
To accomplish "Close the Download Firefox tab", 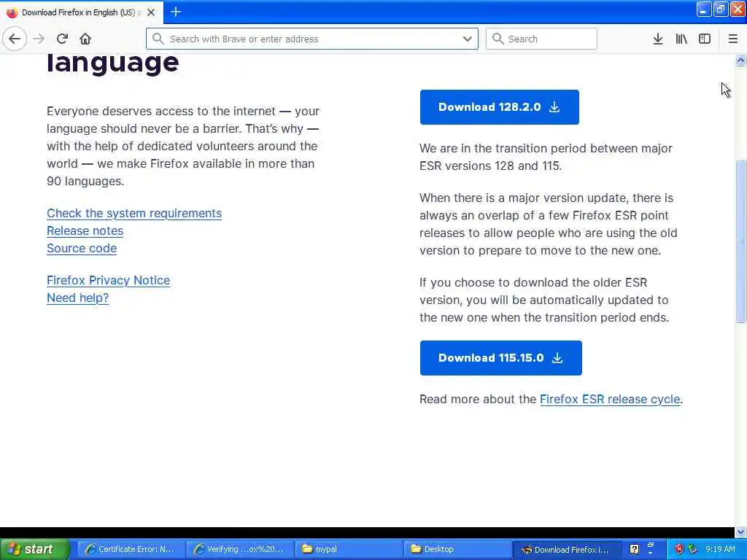I will pos(151,12).
